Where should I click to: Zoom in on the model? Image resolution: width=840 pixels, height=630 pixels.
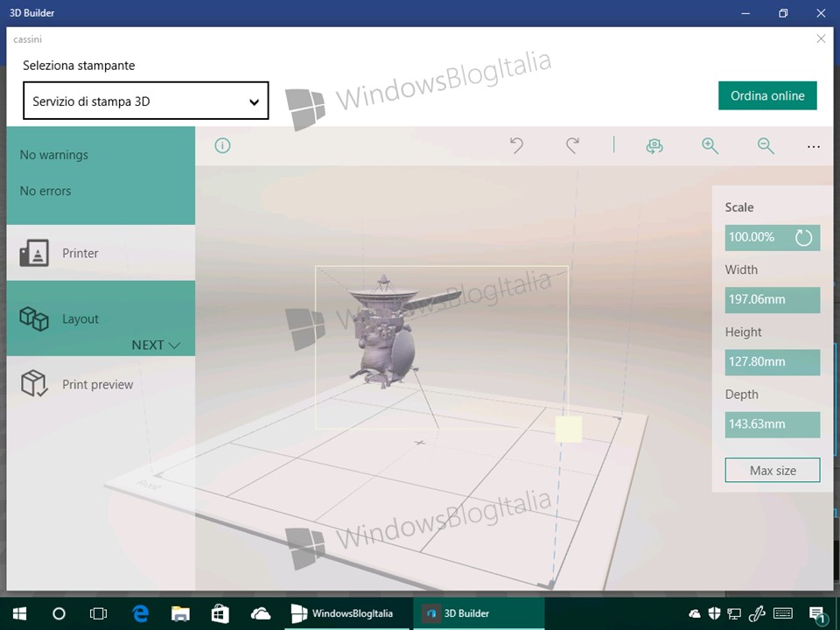tap(710, 146)
